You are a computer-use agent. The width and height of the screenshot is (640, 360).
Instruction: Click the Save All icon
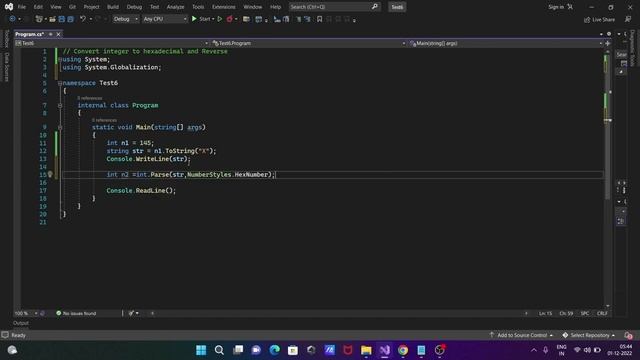pyautogui.click(x=70, y=19)
